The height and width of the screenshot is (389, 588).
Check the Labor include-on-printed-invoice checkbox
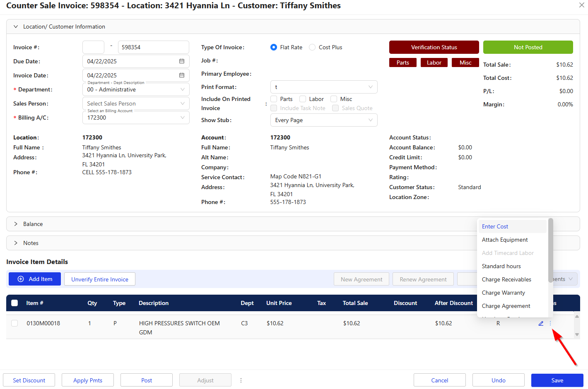(303, 99)
